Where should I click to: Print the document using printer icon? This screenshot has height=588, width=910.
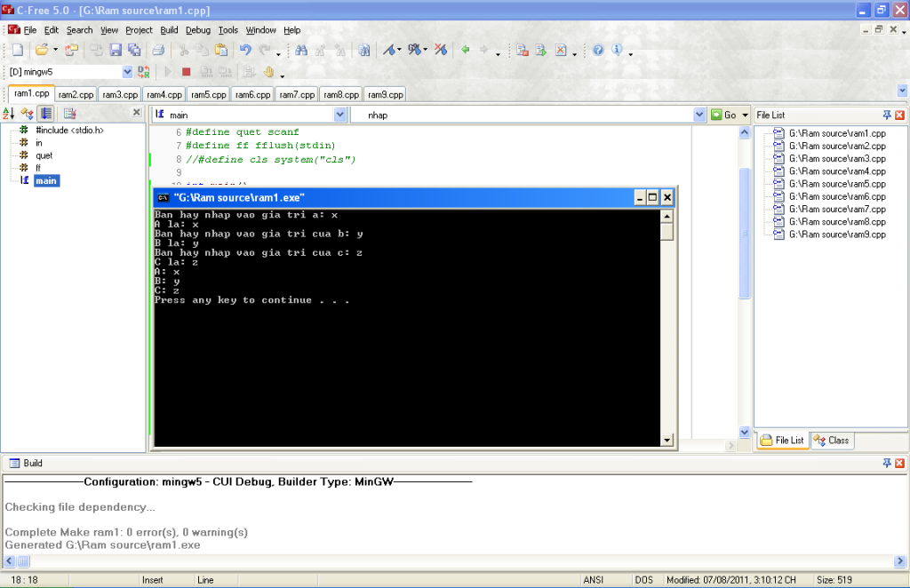coord(158,50)
